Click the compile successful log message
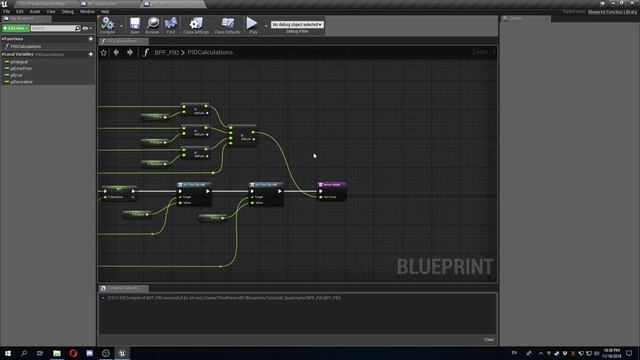Viewport: 640px width, 360px height. (x=224, y=298)
